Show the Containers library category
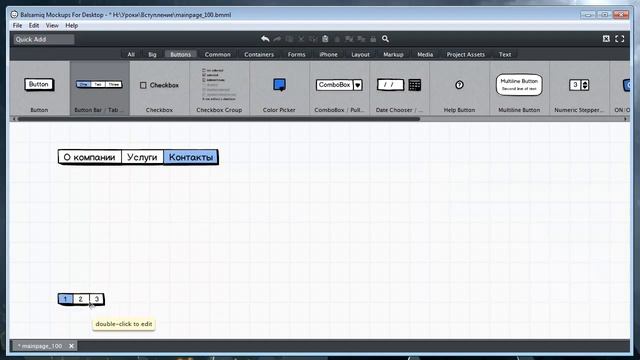 click(259, 54)
